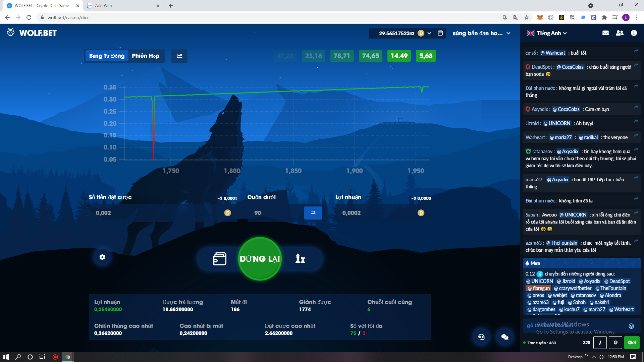Open the chart statistics icon button
Screen dimensions: 644x362
179,56
